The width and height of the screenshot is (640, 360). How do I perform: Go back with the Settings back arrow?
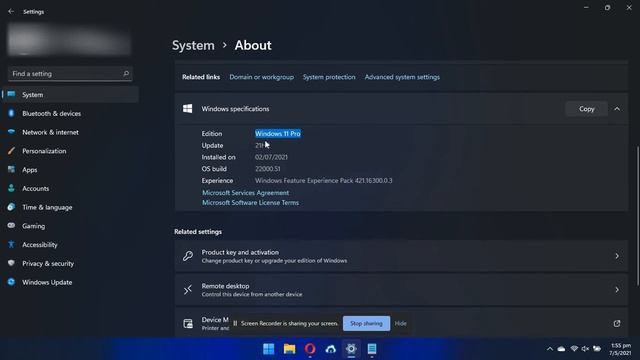(11, 12)
